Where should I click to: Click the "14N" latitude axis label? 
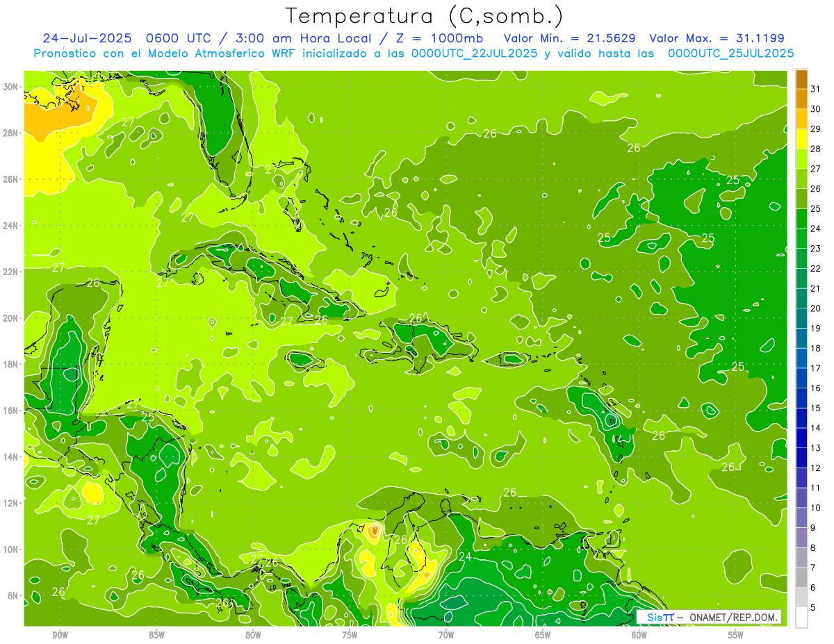[x=11, y=457]
